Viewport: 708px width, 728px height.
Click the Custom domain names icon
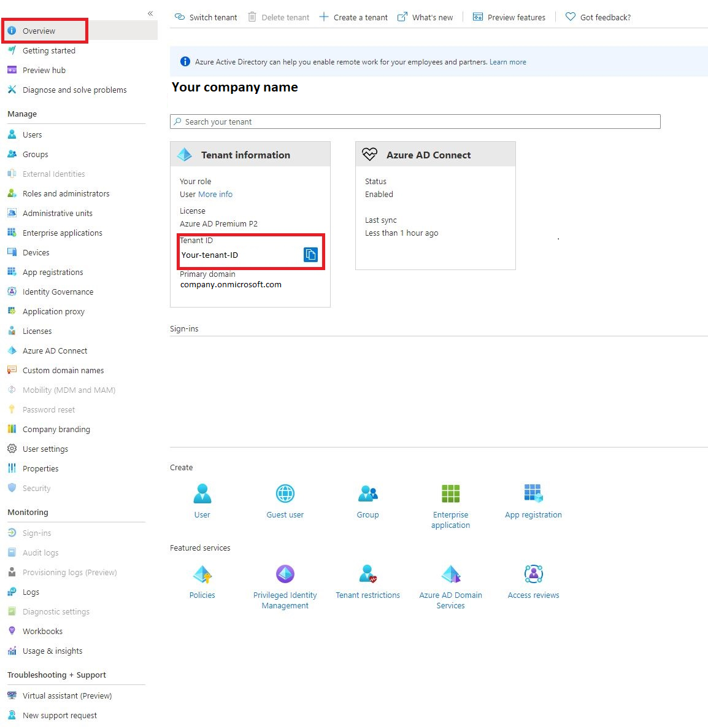click(x=12, y=370)
